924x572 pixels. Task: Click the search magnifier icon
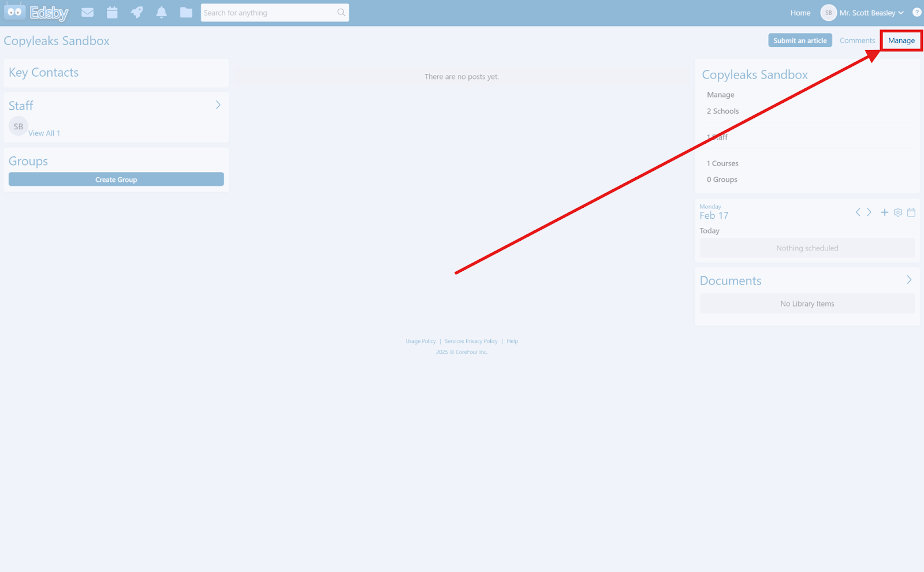[341, 12]
